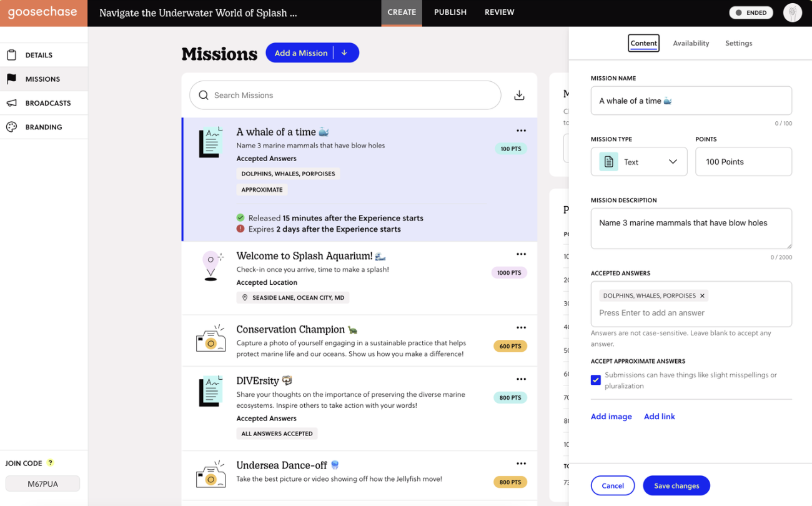This screenshot has width=812, height=506.
Task: Open three-dot menu for Welcome to Splash Aquarium
Action: pos(521,254)
